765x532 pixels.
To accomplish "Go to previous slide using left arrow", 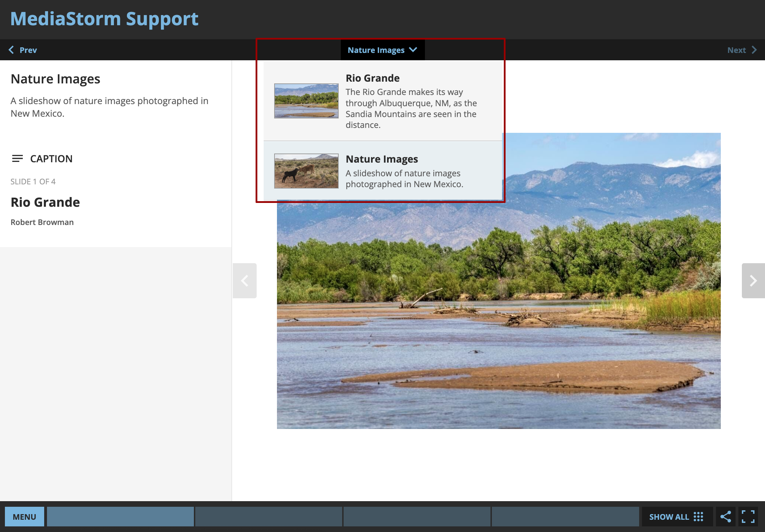I will click(245, 280).
